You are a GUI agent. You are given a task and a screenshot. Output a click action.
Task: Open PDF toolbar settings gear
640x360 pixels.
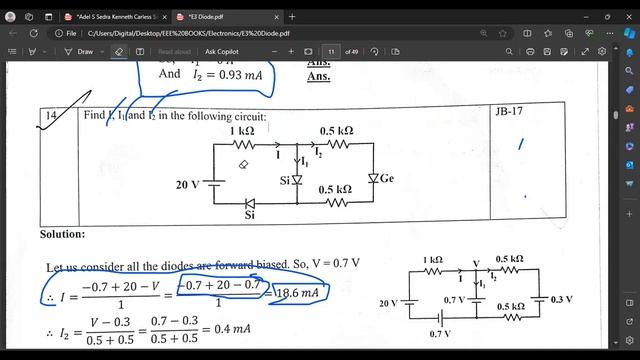point(602,51)
